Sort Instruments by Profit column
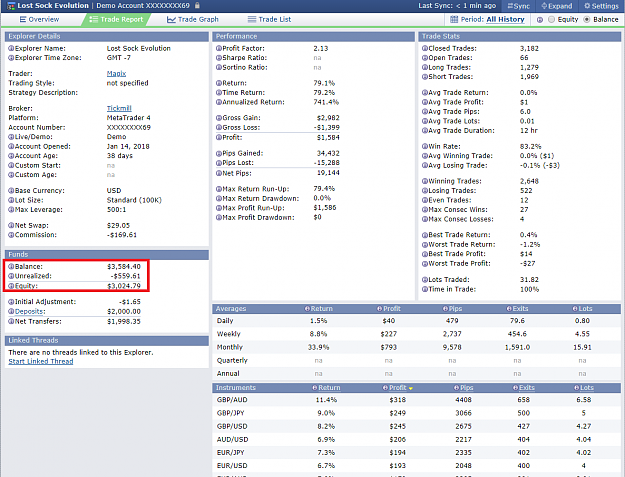The height and width of the screenshot is (477, 625). (x=397, y=387)
